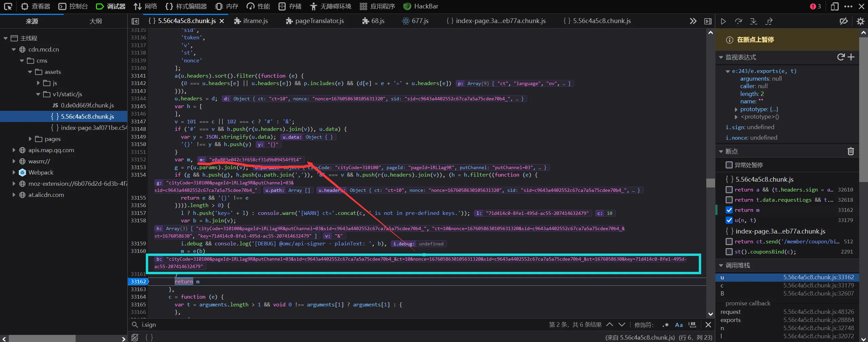Refresh watch expressions
868x342 pixels.
point(841,57)
